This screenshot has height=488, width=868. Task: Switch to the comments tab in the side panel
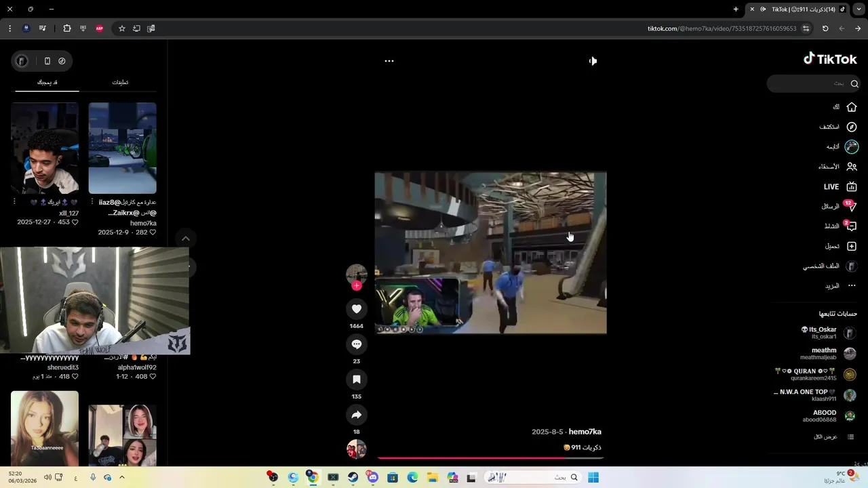pyautogui.click(x=120, y=82)
